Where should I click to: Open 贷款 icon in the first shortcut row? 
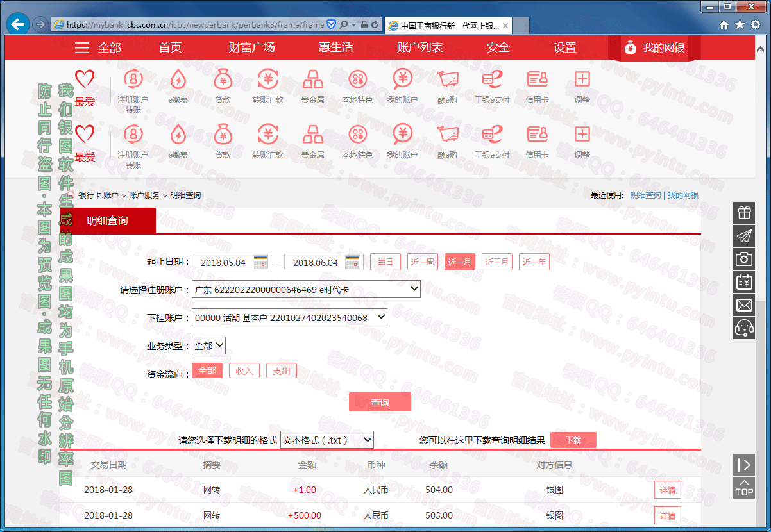click(223, 79)
